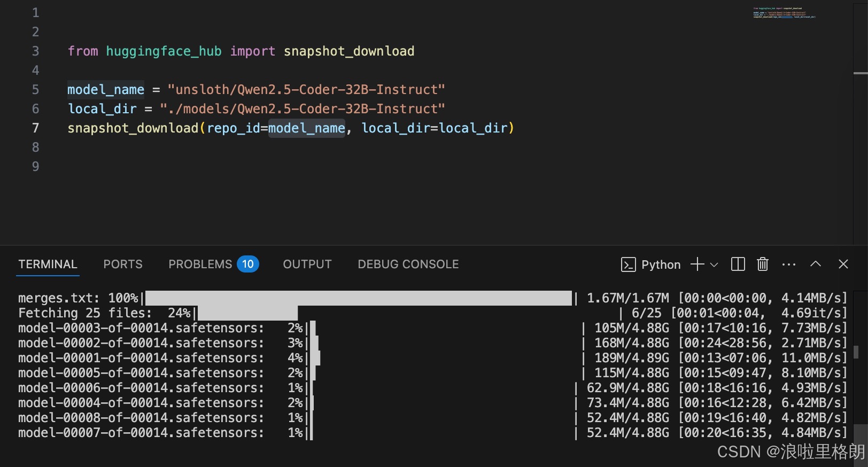Viewport: 868px width, 467px height.
Task: Click the 11.0MB/s download speed value
Action: 811,358
